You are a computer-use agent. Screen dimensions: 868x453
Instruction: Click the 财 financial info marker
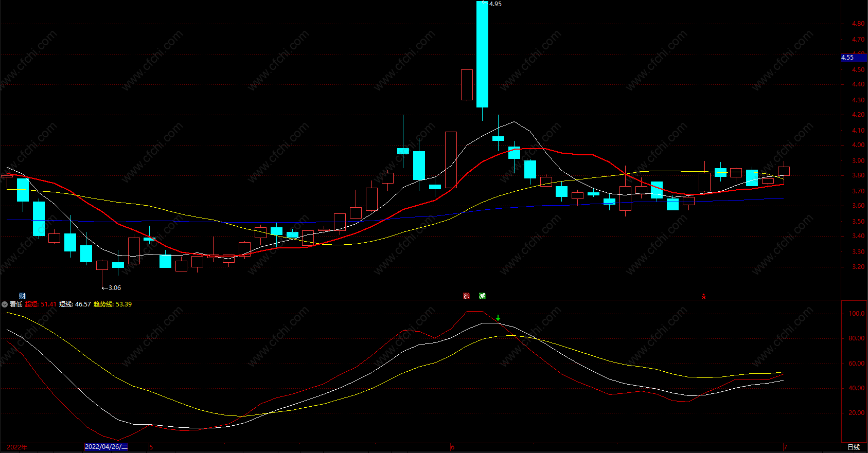(x=22, y=296)
